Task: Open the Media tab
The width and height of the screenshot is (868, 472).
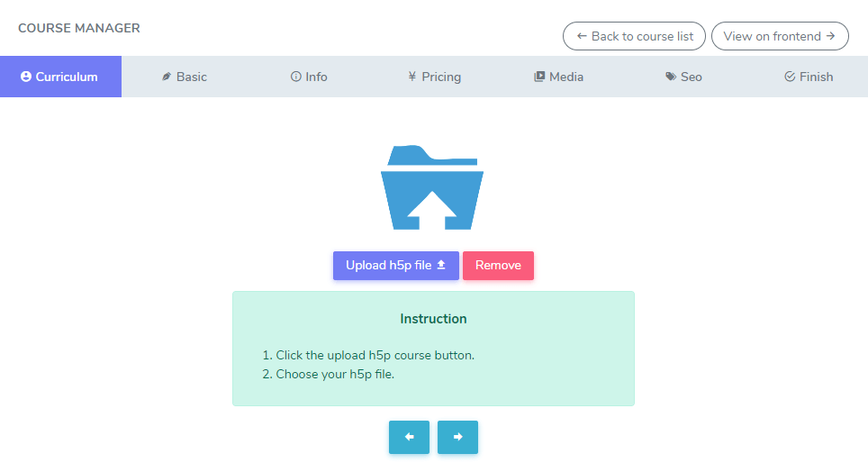Action: [558, 77]
